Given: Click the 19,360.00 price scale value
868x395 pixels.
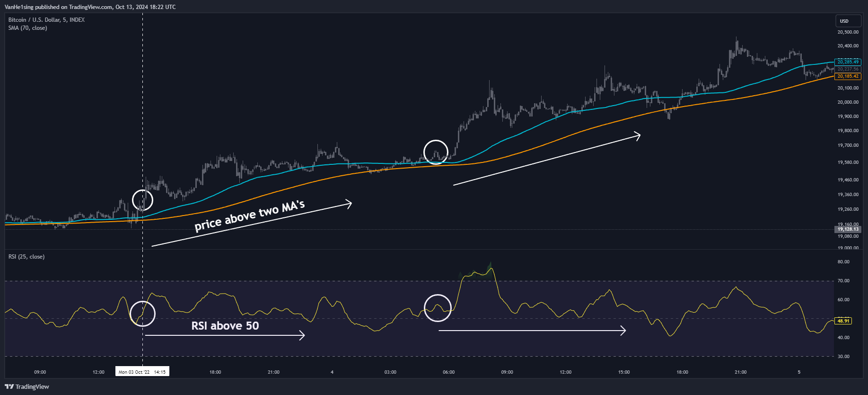Looking at the screenshot, I should [848, 195].
